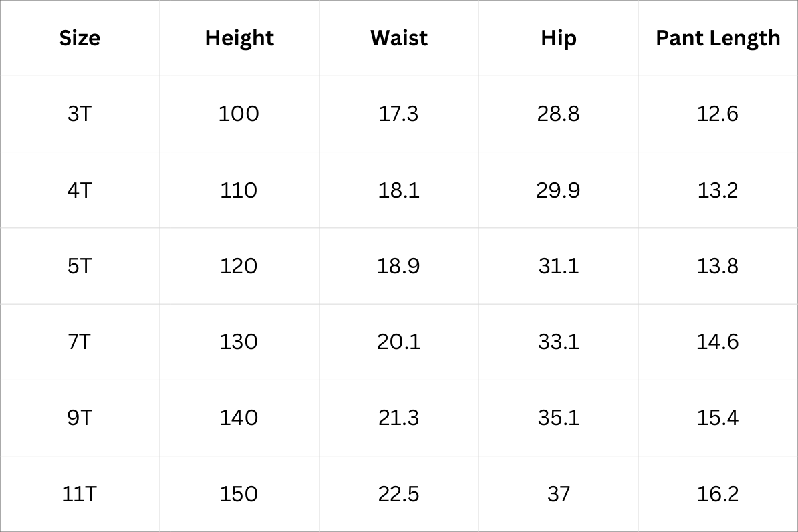
Task: Select the 5T size cell
Action: pyautogui.click(x=80, y=266)
